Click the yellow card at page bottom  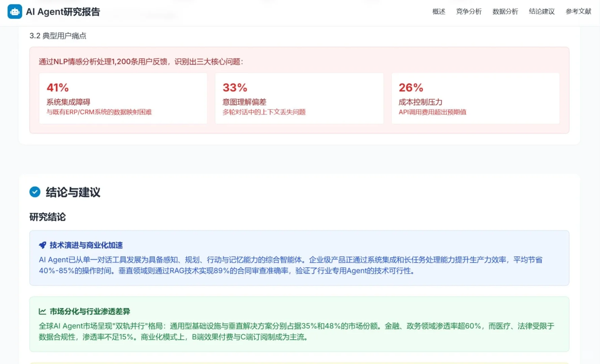[299, 362]
